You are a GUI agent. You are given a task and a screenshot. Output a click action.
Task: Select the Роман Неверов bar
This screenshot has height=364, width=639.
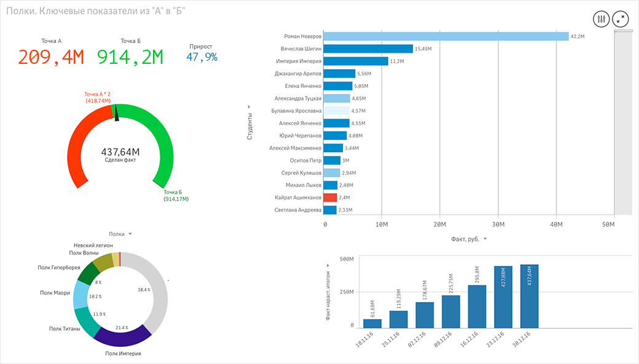click(445, 36)
